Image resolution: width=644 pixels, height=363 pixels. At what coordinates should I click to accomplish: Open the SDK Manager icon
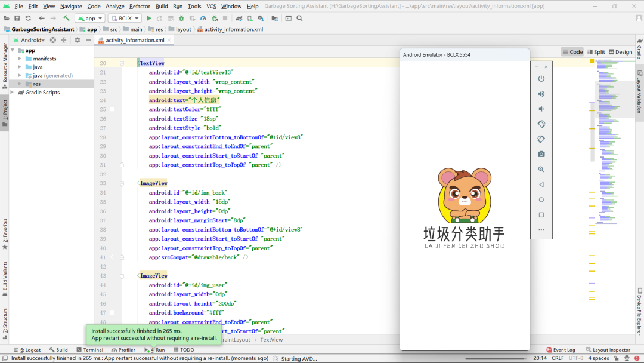point(261,18)
